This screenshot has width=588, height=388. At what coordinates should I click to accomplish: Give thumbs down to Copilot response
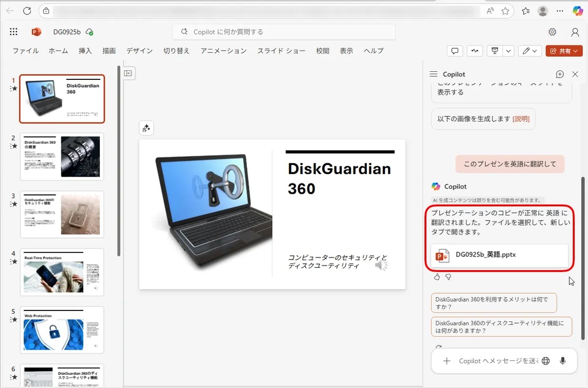tap(448, 277)
